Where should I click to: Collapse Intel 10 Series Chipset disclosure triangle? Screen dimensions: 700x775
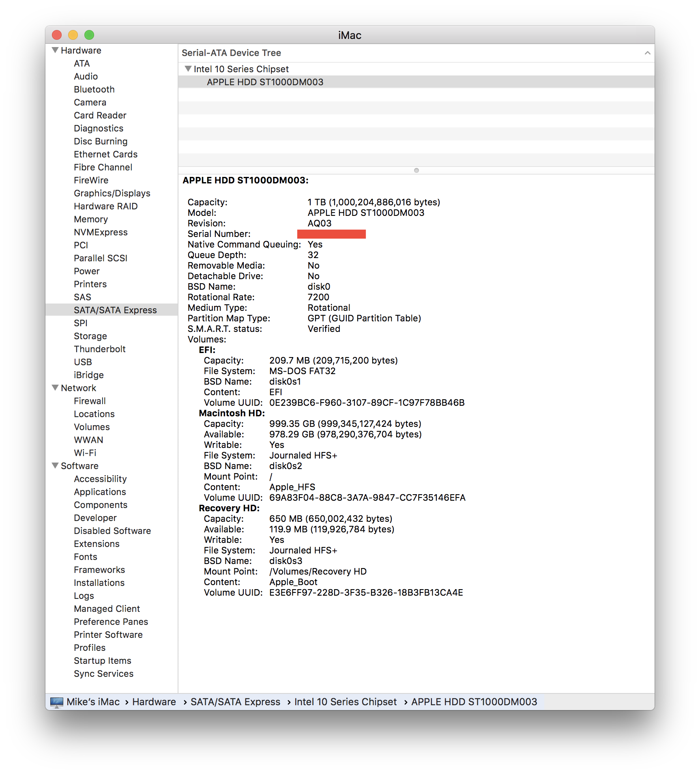[x=188, y=69]
